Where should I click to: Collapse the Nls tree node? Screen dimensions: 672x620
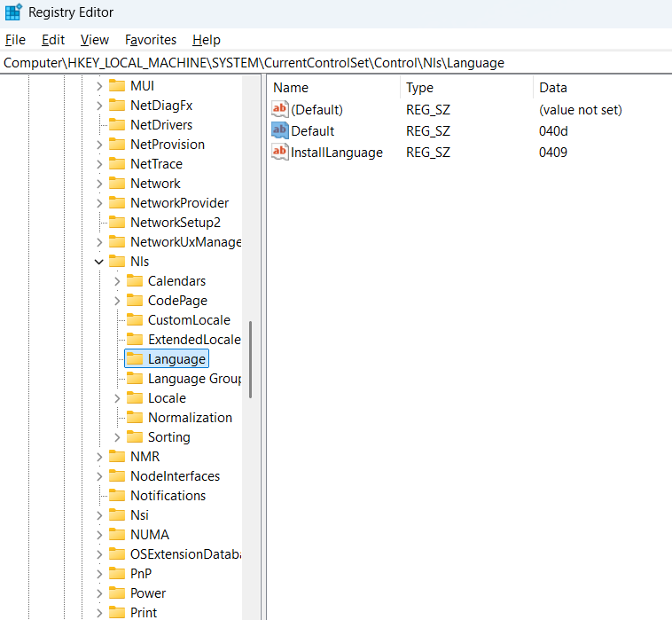pyautogui.click(x=98, y=262)
